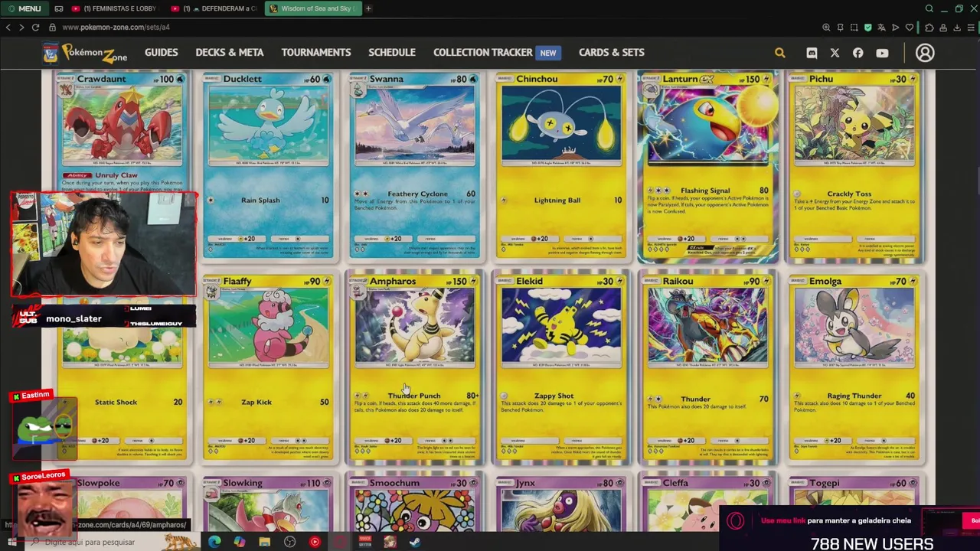Bookmark page with the heart icon
Image resolution: width=980 pixels, height=551 pixels.
tap(910, 28)
